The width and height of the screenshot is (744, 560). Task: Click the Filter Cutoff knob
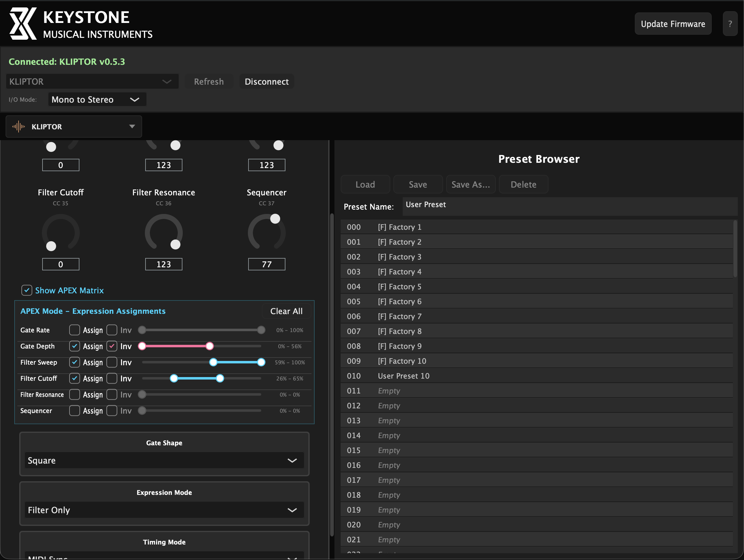tap(61, 233)
